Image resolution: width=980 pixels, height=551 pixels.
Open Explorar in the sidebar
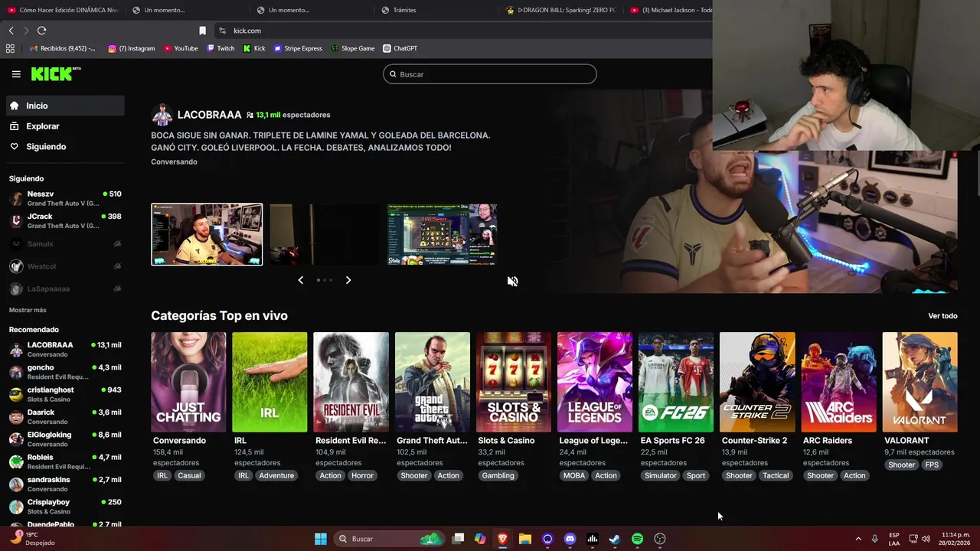click(65, 126)
